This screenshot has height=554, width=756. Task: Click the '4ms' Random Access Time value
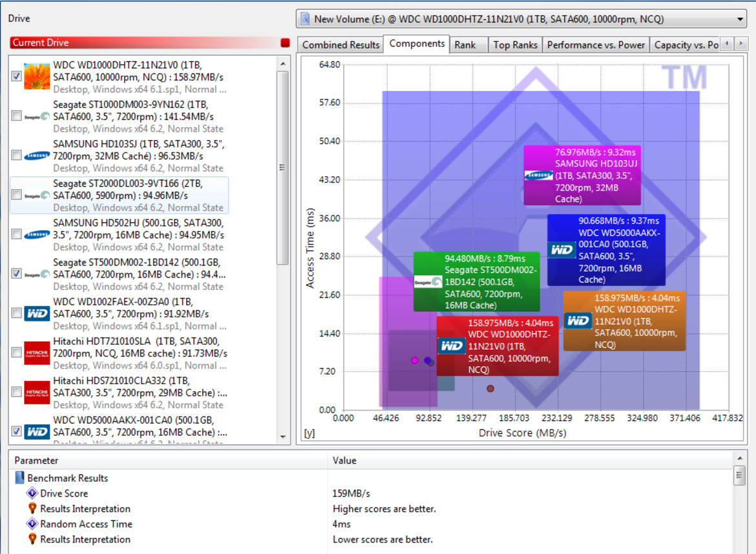tap(341, 524)
